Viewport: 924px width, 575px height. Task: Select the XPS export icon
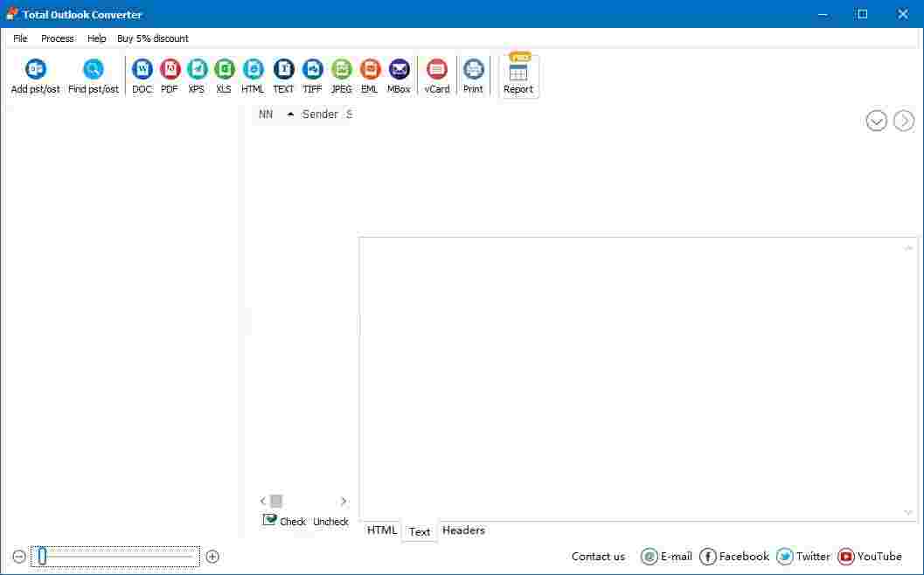point(197,77)
